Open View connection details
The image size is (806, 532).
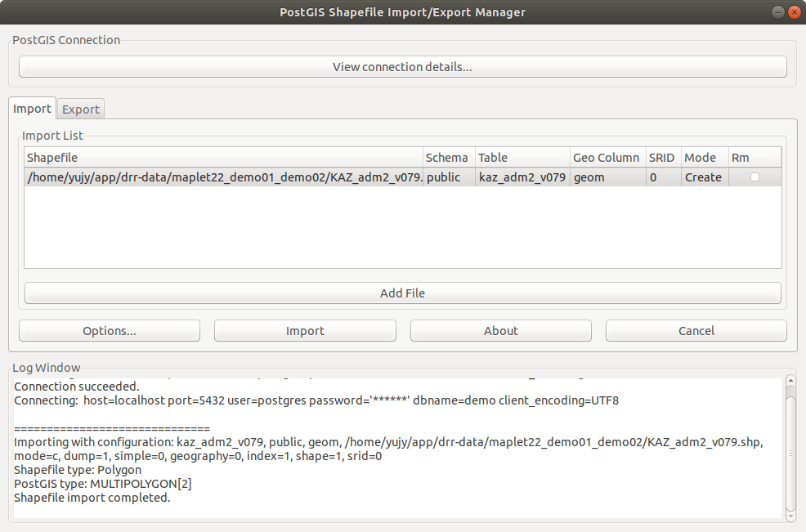point(402,67)
